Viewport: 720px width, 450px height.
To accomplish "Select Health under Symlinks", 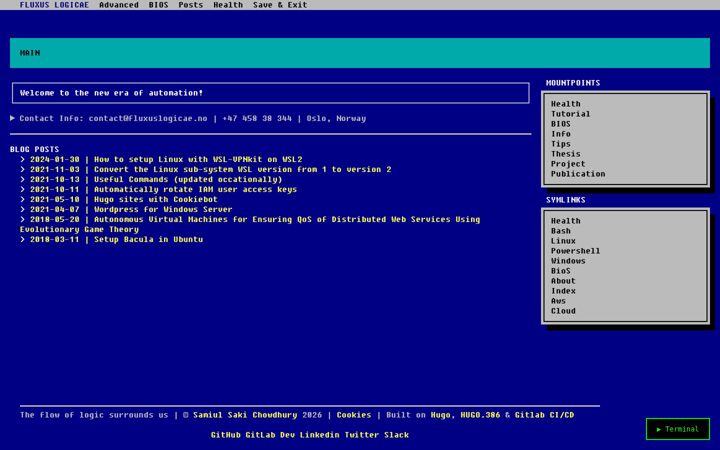I will pyautogui.click(x=566, y=221).
